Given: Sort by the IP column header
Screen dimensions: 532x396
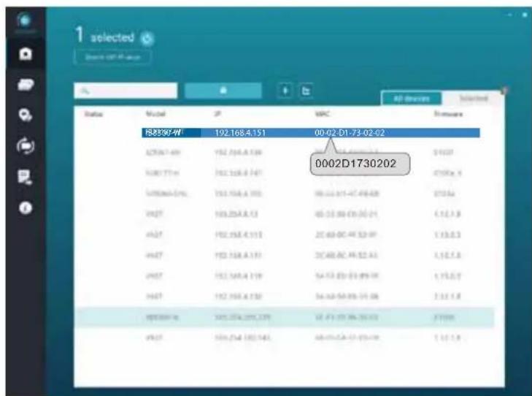Looking at the screenshot, I should click(217, 114).
